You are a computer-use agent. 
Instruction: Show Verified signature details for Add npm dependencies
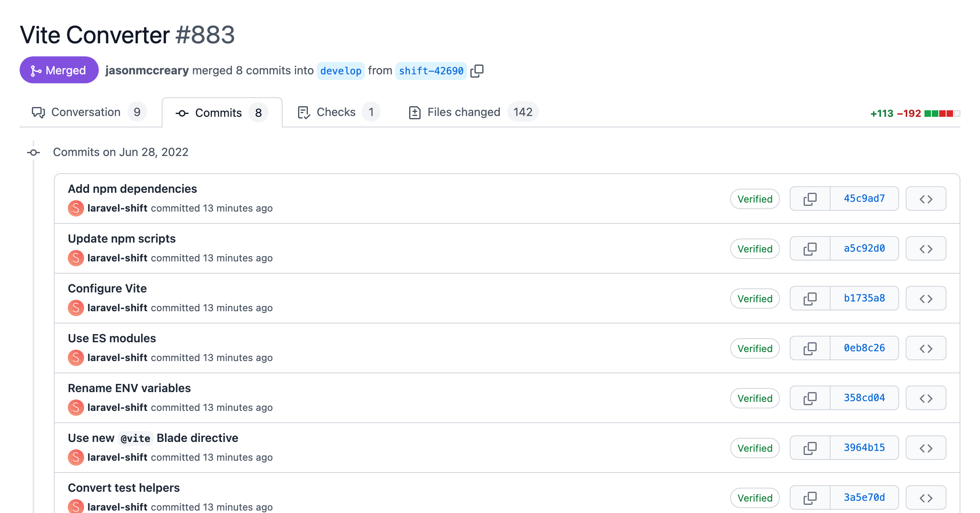coord(755,199)
